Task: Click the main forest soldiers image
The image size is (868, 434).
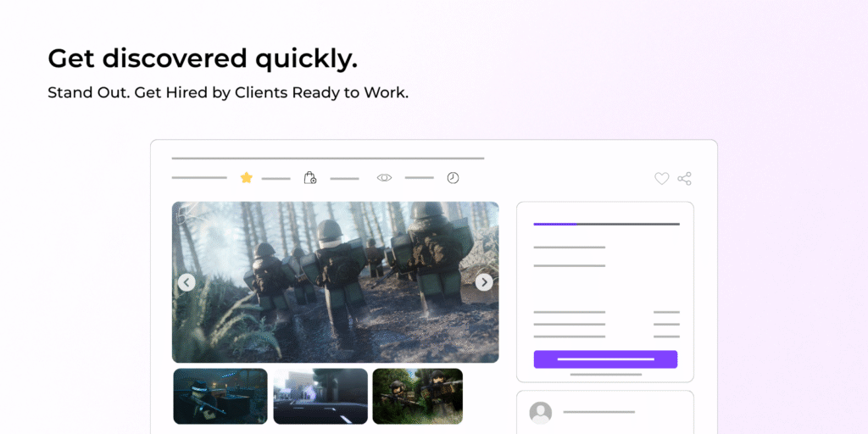Action: (336, 282)
